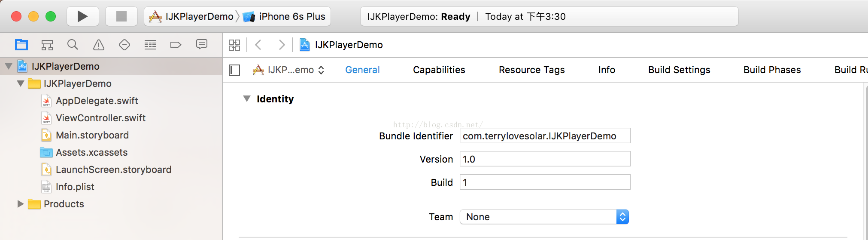
Task: Collapse the IJKPlayerDemo folder group
Action: tap(20, 83)
